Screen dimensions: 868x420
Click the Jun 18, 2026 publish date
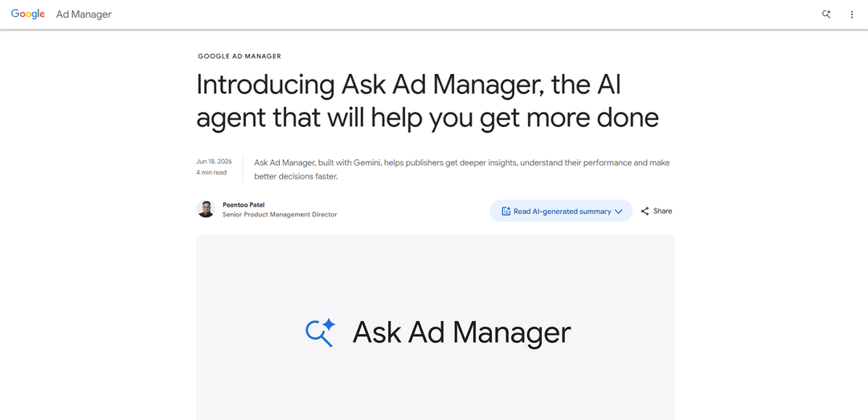tap(214, 161)
